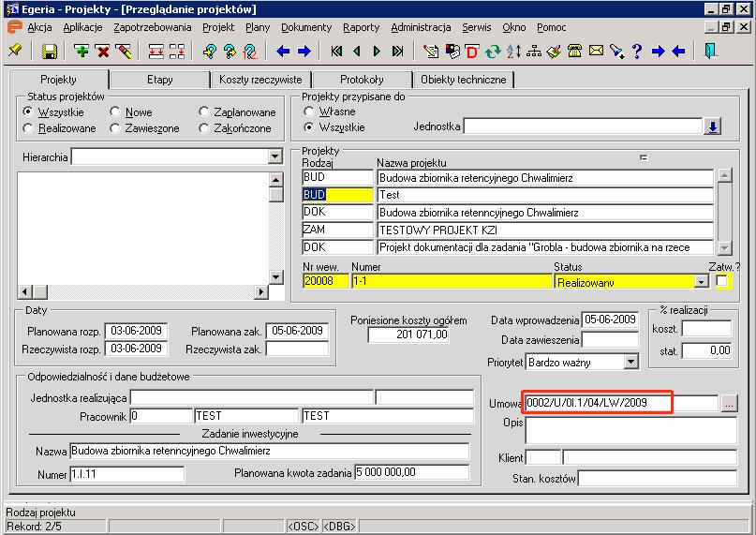This screenshot has height=535, width=756.
Task: Switch to the Koszty rzeczywiste tab
Action: coord(260,80)
